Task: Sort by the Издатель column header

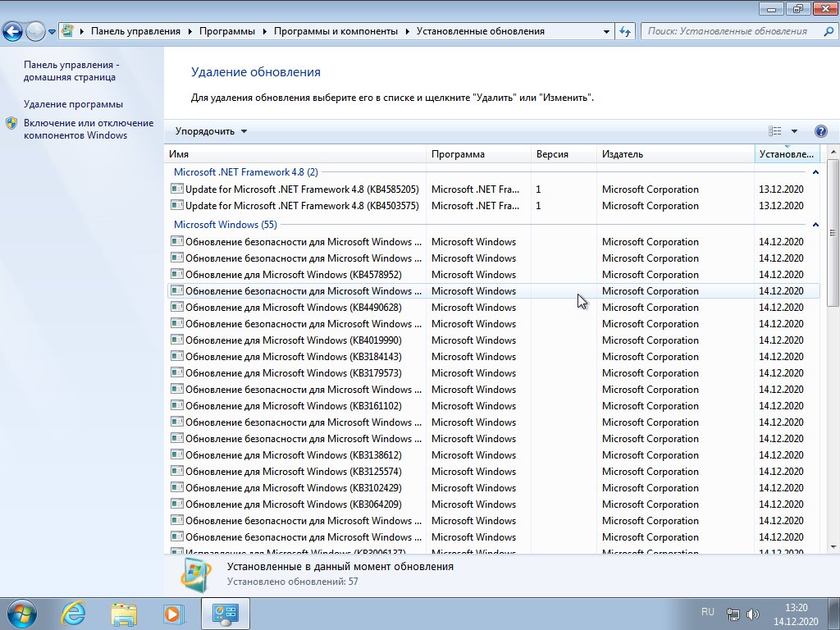Action: click(x=674, y=154)
